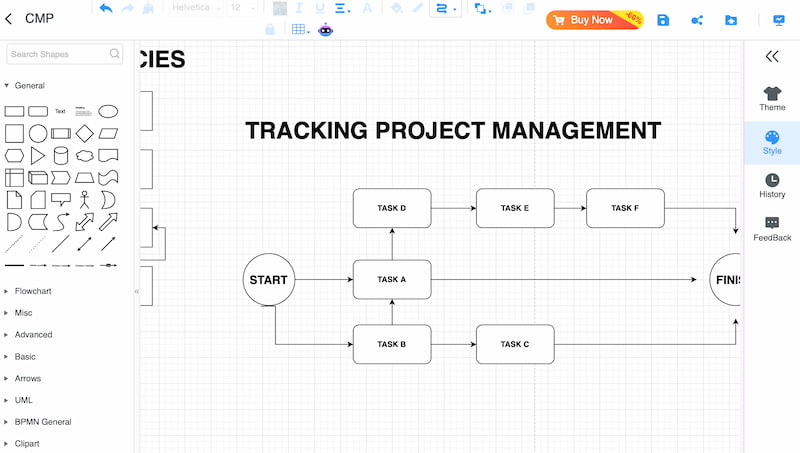
Task: Open the insert table dropdown
Action: pos(301,30)
